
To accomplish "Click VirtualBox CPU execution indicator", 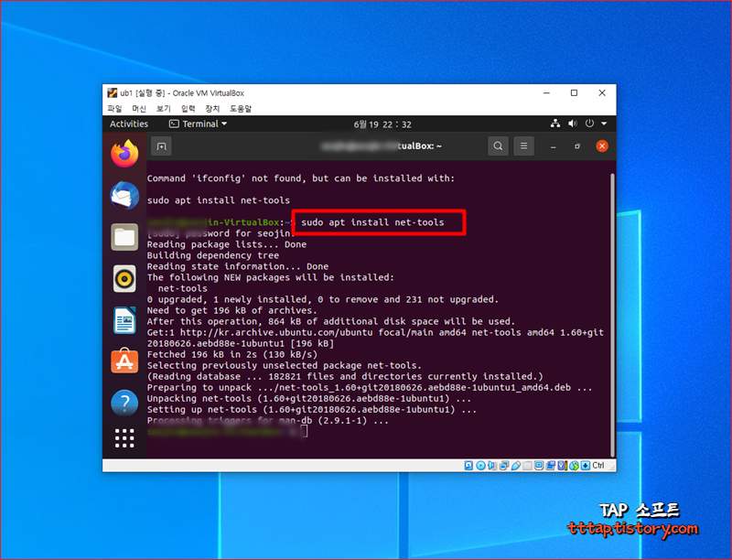I will [562, 465].
